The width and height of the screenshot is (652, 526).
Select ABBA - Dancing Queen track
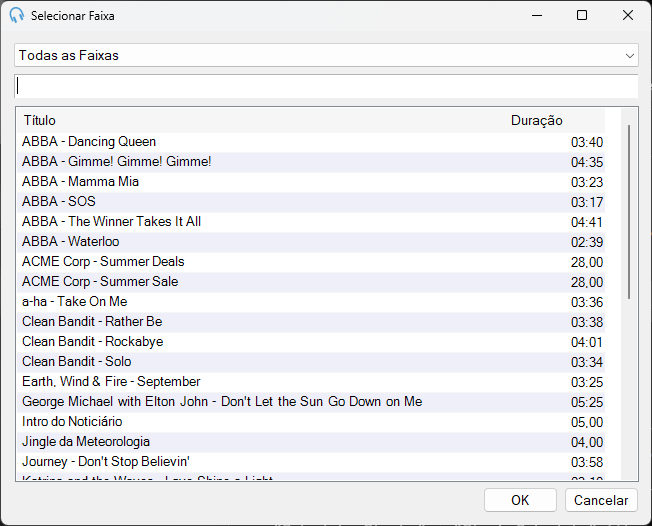(x=311, y=142)
